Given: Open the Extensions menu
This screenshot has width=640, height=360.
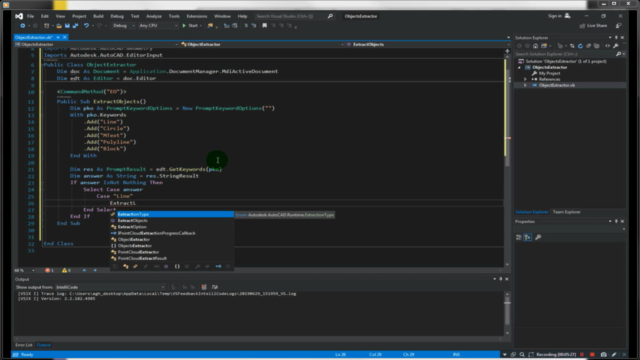Looking at the screenshot, I should [x=197, y=16].
